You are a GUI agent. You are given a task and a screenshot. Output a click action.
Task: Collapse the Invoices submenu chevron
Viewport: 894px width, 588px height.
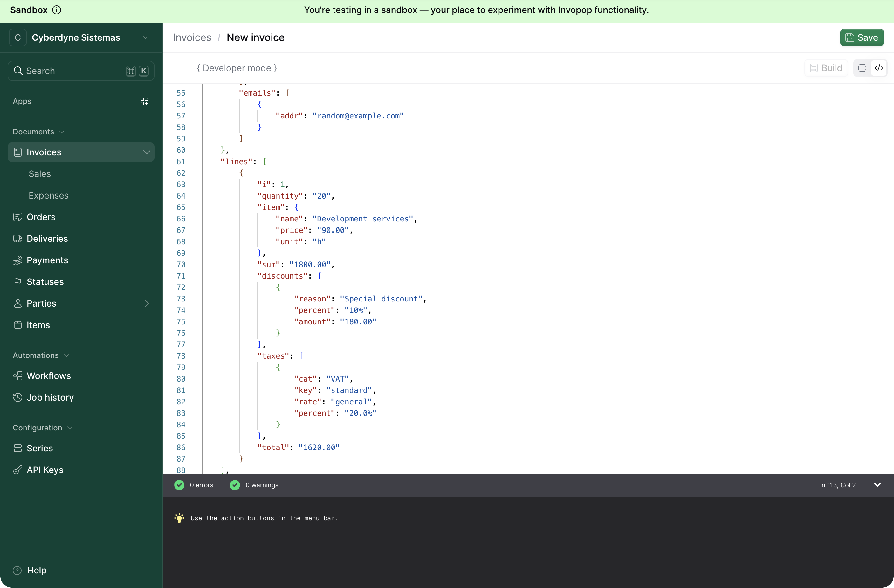click(147, 152)
